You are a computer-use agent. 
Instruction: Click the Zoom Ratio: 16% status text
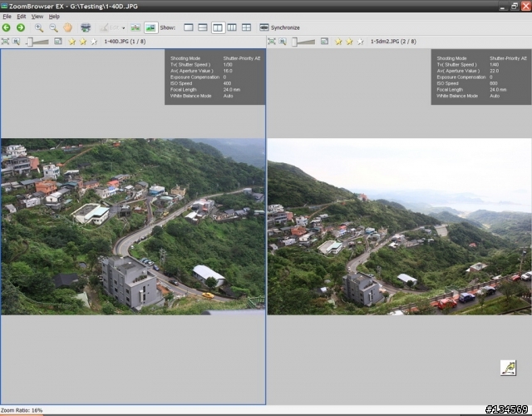[x=22, y=410]
